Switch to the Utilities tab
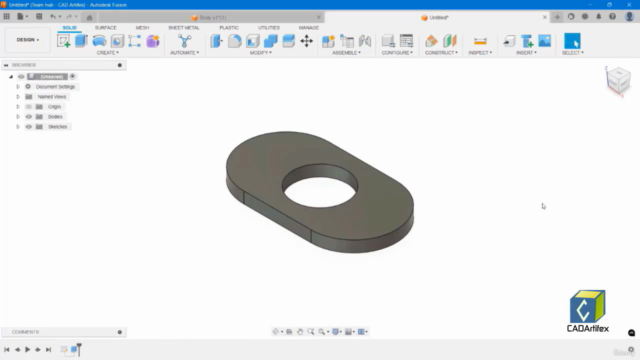This screenshot has height=360, width=640. click(269, 28)
